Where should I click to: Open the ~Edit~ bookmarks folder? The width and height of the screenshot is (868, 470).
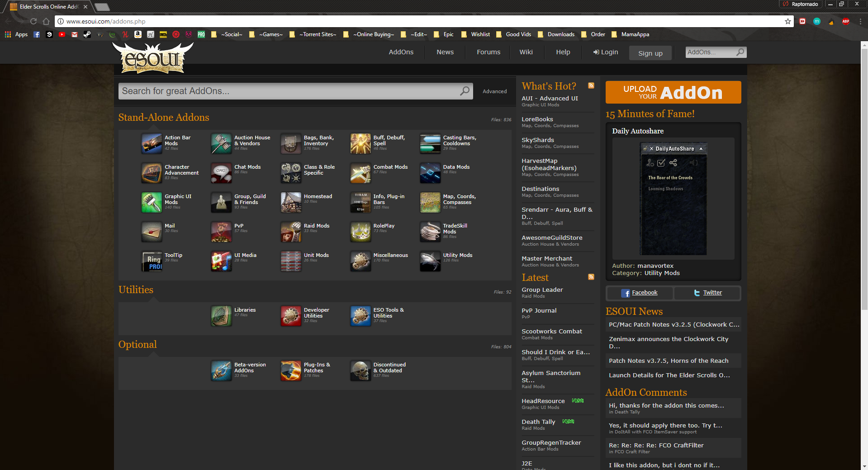pos(414,34)
